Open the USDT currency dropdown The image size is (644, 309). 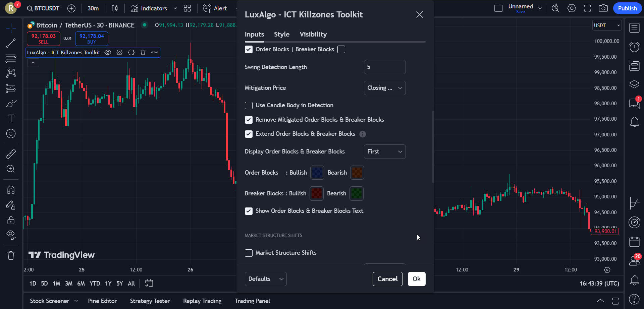(607, 25)
